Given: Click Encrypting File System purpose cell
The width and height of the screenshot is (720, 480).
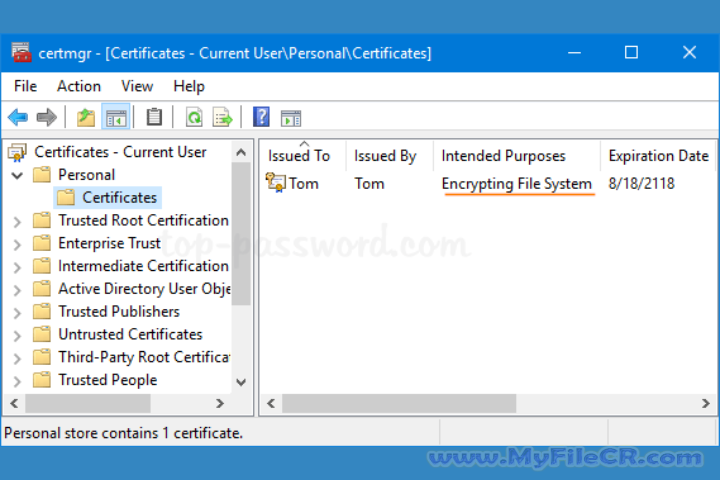Looking at the screenshot, I should (517, 184).
